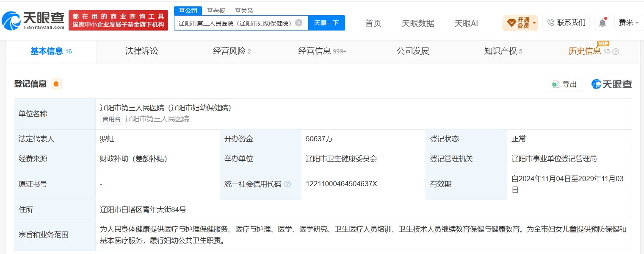Switch to the 经营信息 tab
The width and height of the screenshot is (644, 254).
pyautogui.click(x=322, y=51)
